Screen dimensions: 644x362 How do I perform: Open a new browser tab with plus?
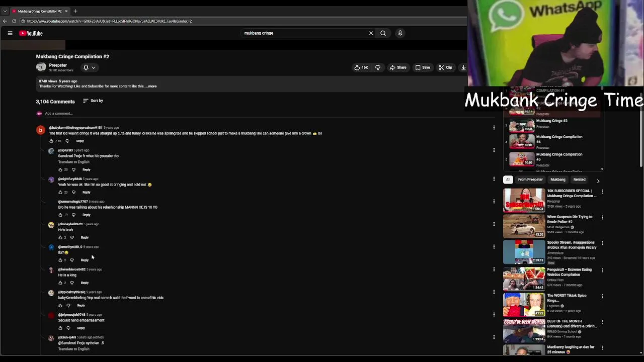pyautogui.click(x=75, y=11)
